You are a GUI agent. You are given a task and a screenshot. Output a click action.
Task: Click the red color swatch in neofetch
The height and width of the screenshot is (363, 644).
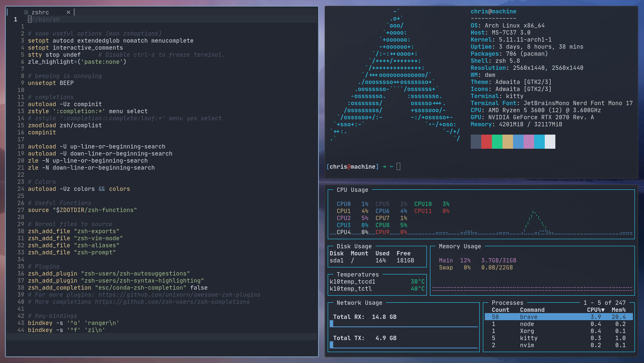(x=486, y=141)
